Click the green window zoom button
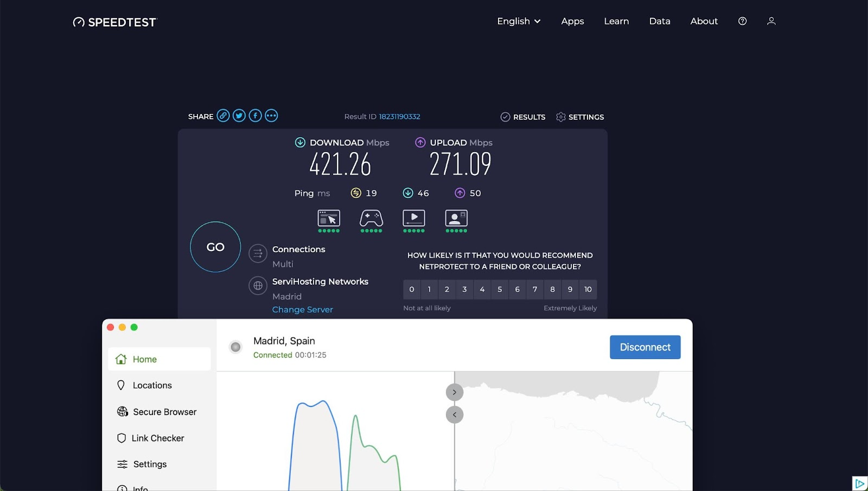868x491 pixels. [x=134, y=327]
